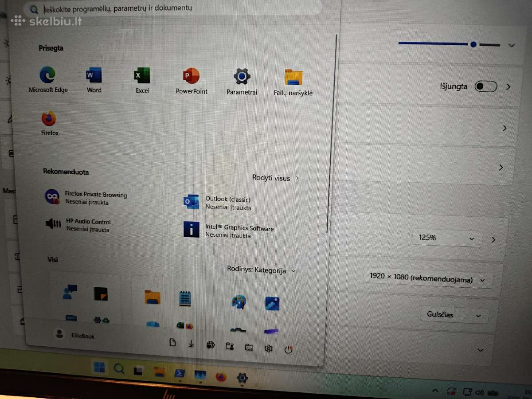
Task: Open Firefox Private Browsing recommendation
Action: pyautogui.click(x=86, y=198)
